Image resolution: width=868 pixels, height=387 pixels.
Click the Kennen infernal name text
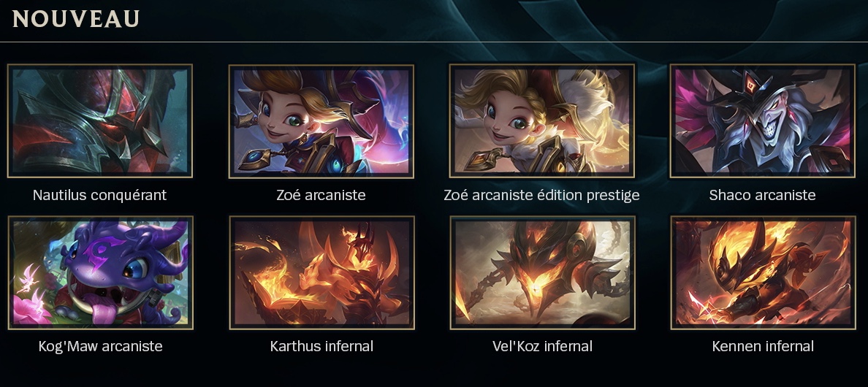click(x=763, y=346)
